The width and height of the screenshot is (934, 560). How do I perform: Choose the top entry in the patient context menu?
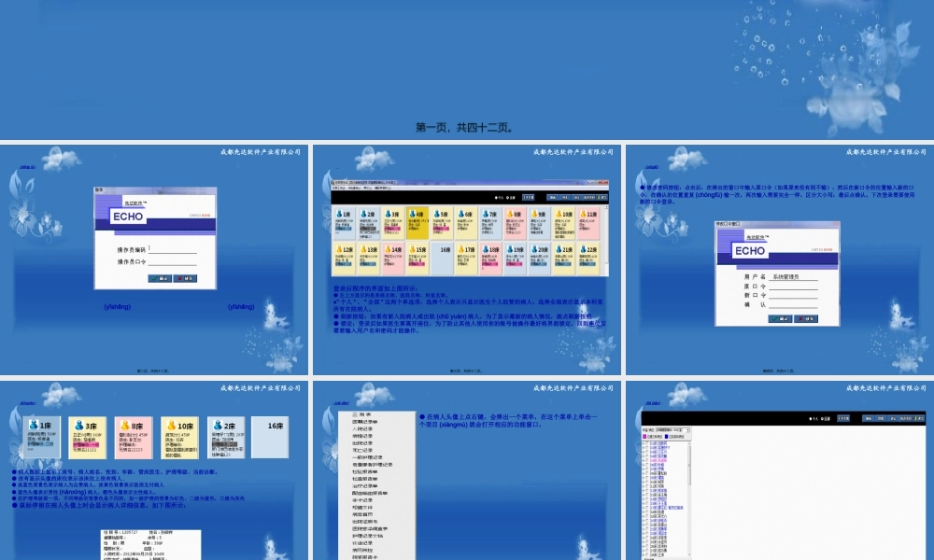click(x=361, y=413)
